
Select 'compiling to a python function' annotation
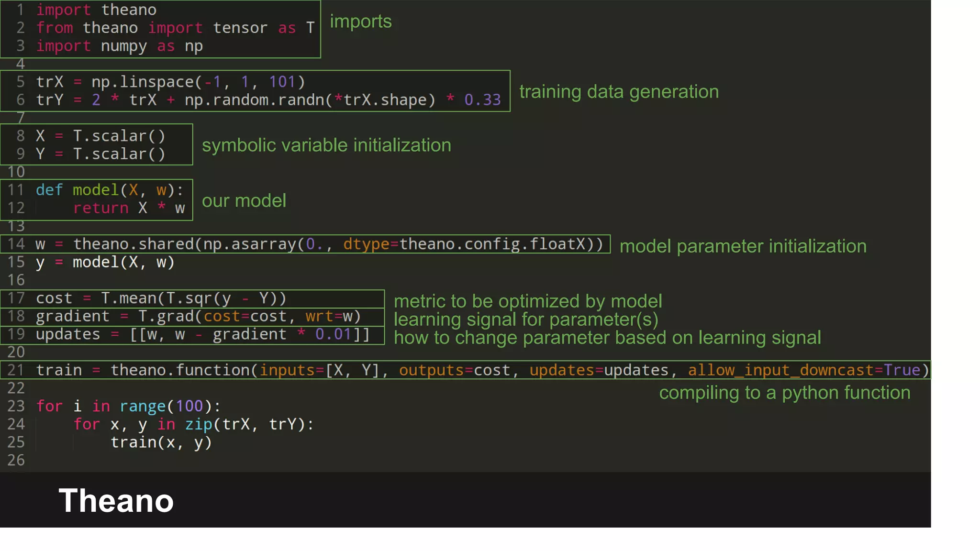coord(785,393)
